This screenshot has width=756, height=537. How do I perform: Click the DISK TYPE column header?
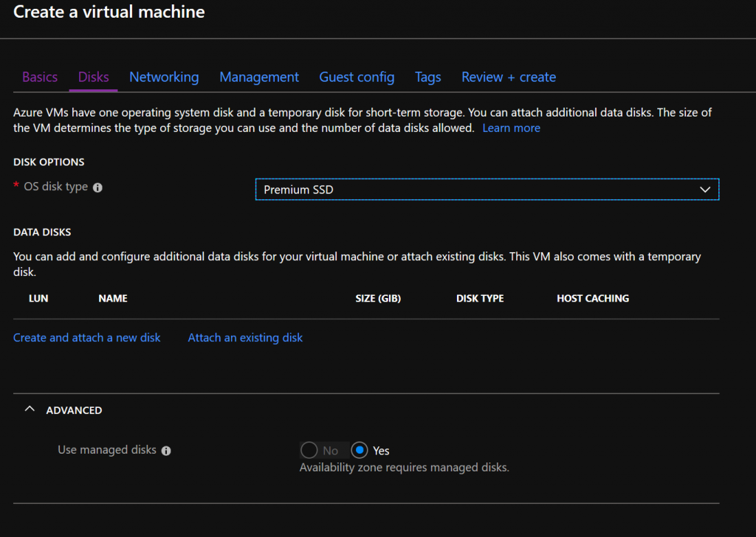(480, 298)
